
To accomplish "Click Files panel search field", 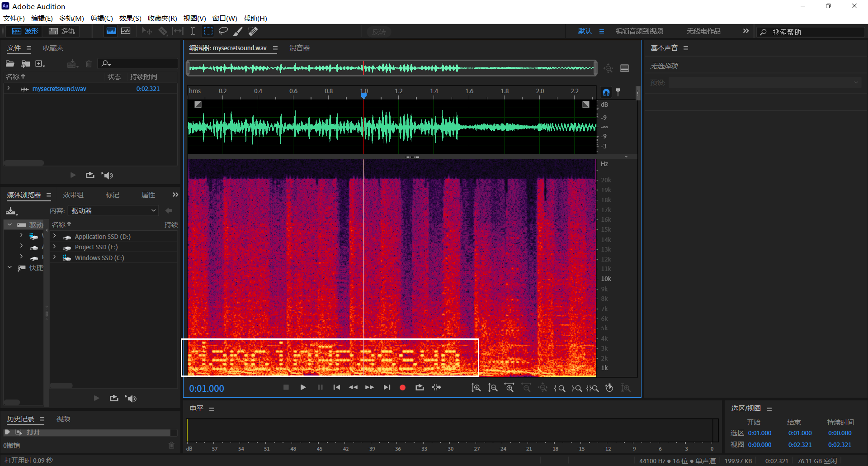I will (138, 64).
